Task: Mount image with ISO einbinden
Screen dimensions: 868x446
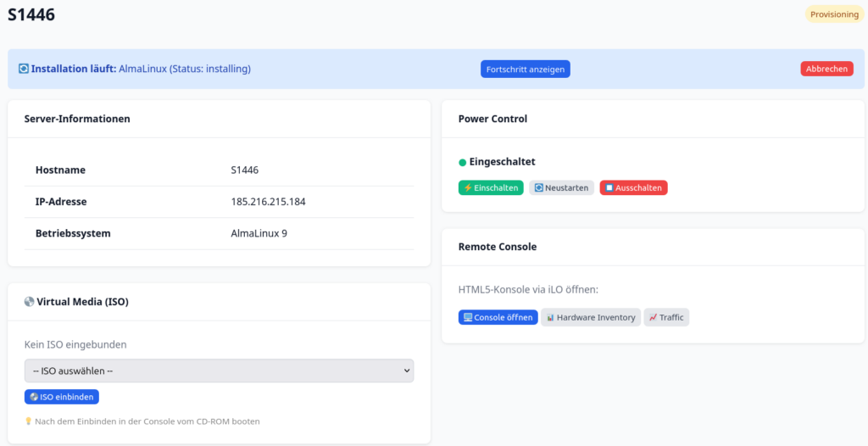Action: pos(62,397)
